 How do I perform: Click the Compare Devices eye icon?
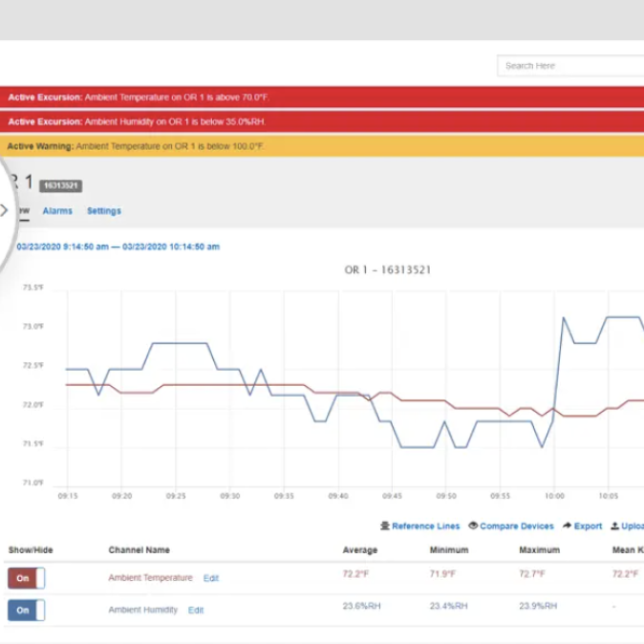coord(473,526)
